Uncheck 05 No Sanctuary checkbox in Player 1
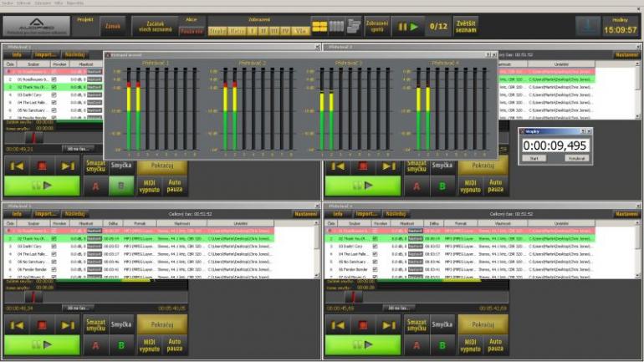 click(x=54, y=110)
